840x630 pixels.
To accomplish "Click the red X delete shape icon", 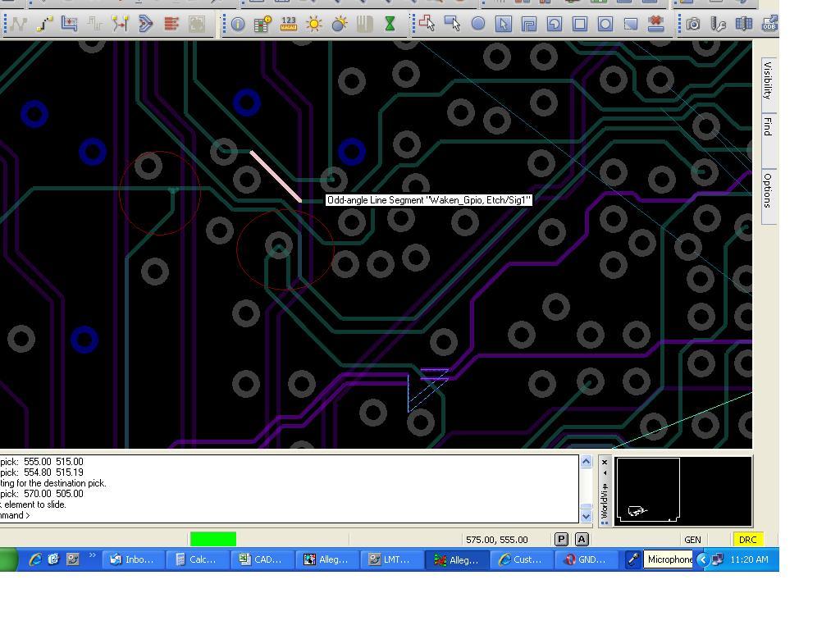I will tap(655, 25).
